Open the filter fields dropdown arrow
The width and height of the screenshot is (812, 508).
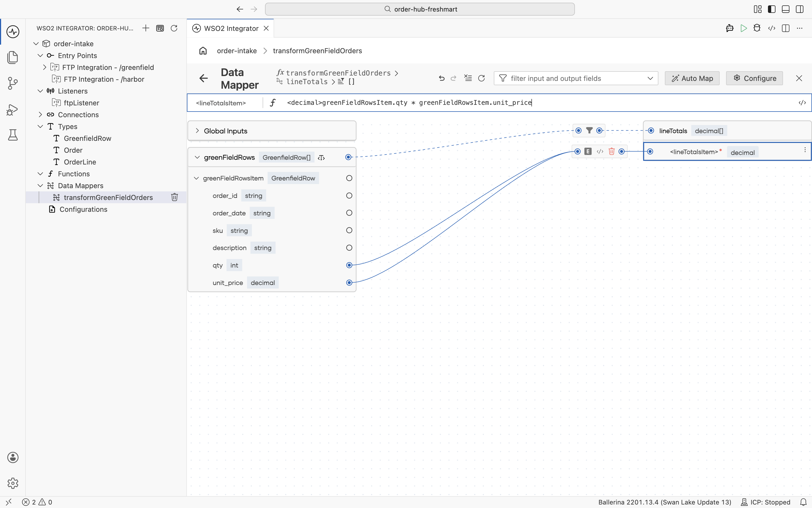click(650, 78)
